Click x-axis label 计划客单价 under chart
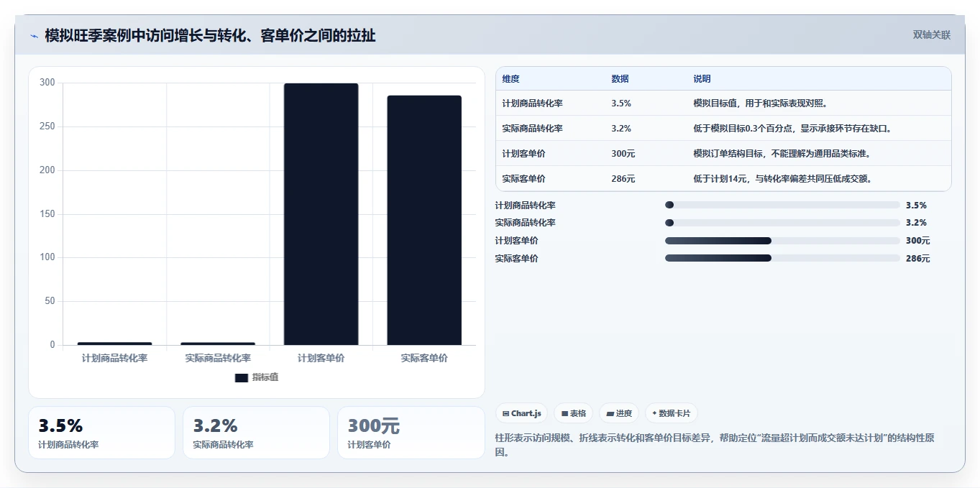Viewport: 980px width, 488px height. tap(321, 358)
